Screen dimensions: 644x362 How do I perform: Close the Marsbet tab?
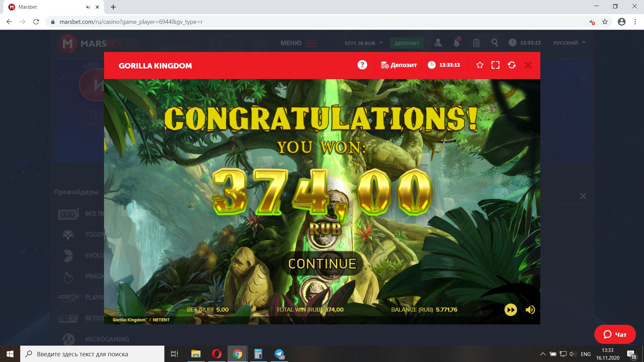coord(97,7)
